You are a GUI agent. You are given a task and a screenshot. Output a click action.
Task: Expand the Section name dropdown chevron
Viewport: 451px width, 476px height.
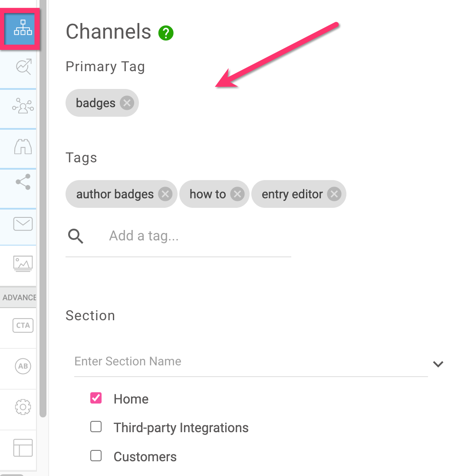[x=438, y=364]
